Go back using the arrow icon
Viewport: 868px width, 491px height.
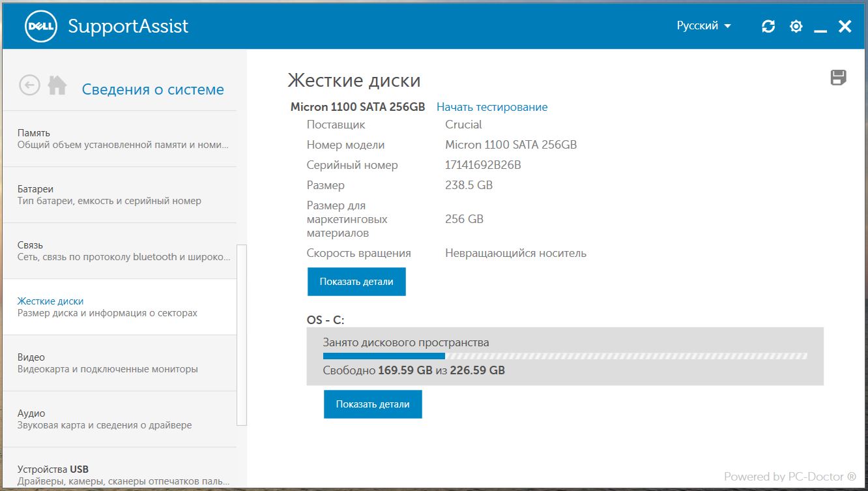pyautogui.click(x=30, y=85)
